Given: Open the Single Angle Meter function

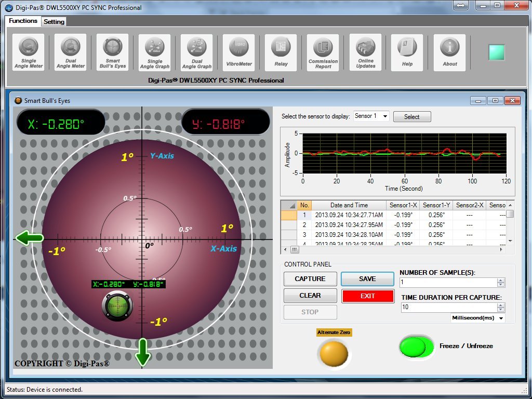Looking at the screenshot, I should coord(29,52).
